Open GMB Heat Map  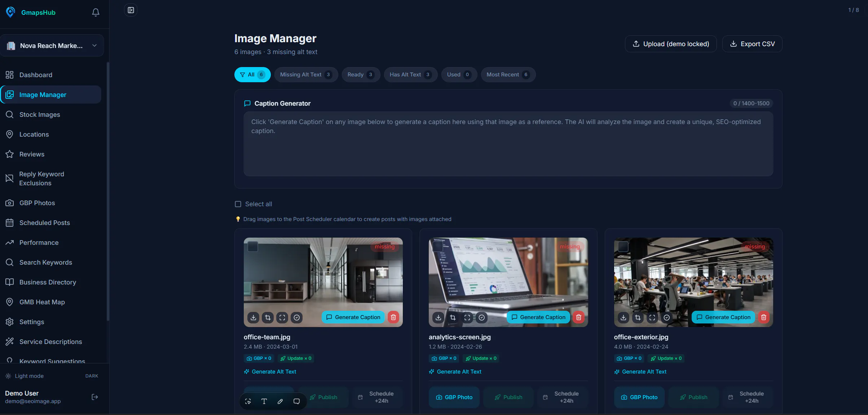(51, 302)
